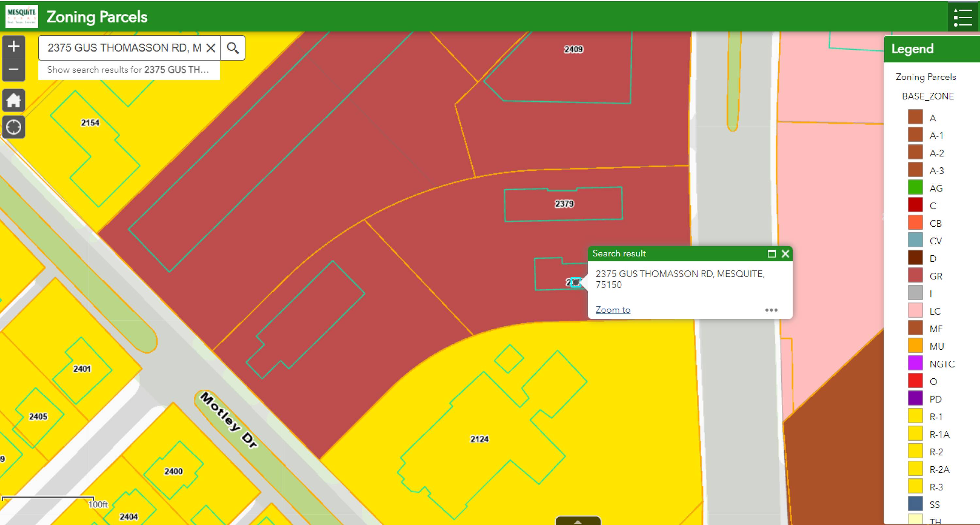Go to the default map extent home icon
Image resolution: width=980 pixels, height=525 pixels.
click(14, 100)
